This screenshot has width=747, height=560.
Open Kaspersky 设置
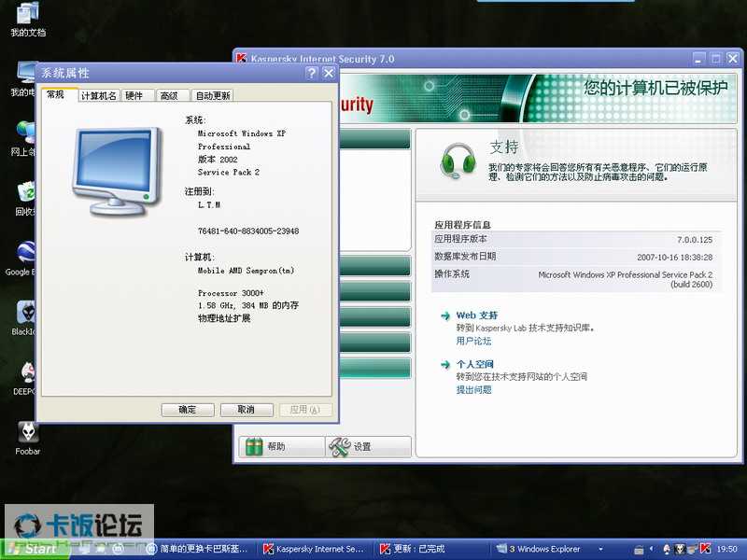[368, 447]
